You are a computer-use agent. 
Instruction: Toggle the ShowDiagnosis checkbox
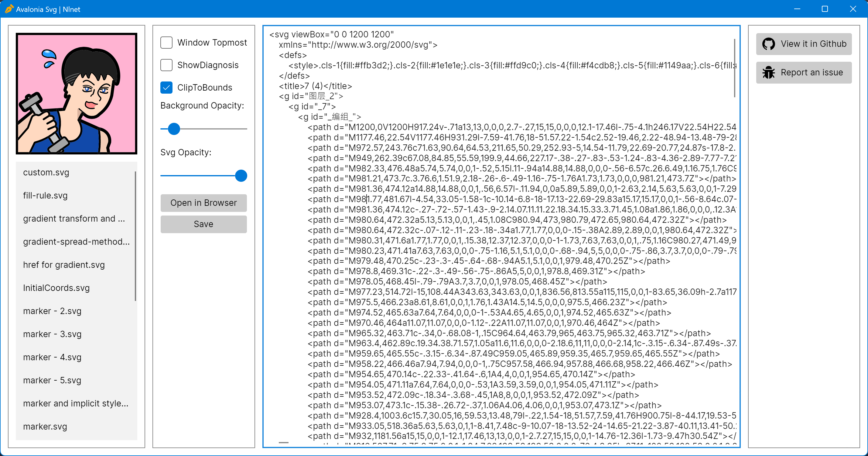(x=166, y=65)
